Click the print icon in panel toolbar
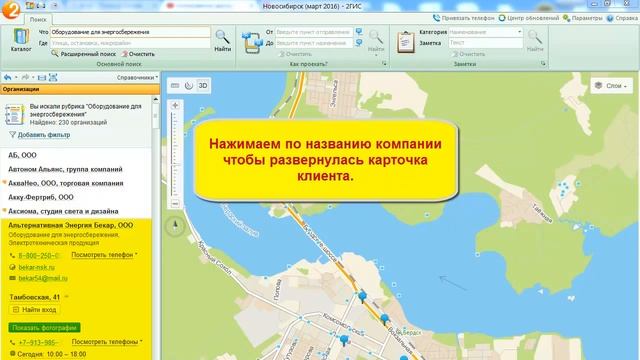The width and height of the screenshot is (640, 360). coord(42,77)
